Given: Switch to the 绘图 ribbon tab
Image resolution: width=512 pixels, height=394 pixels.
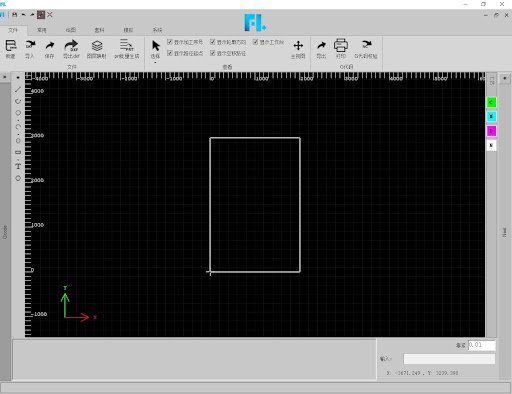Looking at the screenshot, I should tap(70, 30).
